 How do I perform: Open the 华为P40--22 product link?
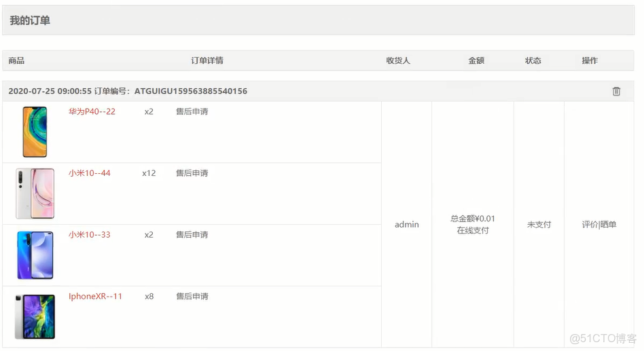[92, 111]
